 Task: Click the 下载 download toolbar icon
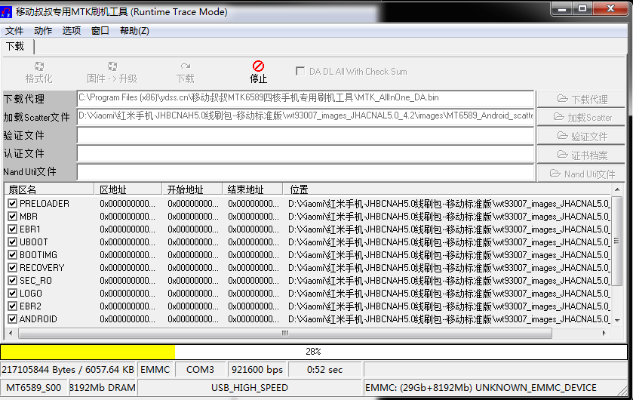185,67
